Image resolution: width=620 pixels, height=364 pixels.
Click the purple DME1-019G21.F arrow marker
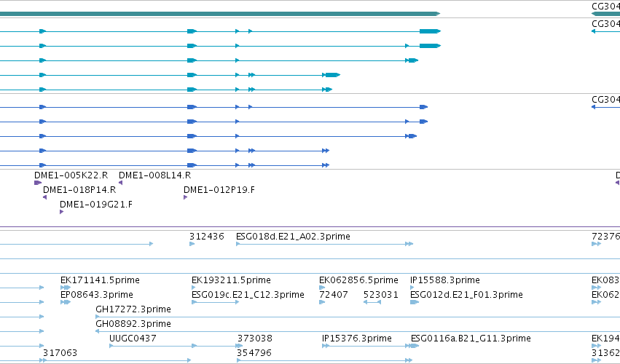[62, 212]
